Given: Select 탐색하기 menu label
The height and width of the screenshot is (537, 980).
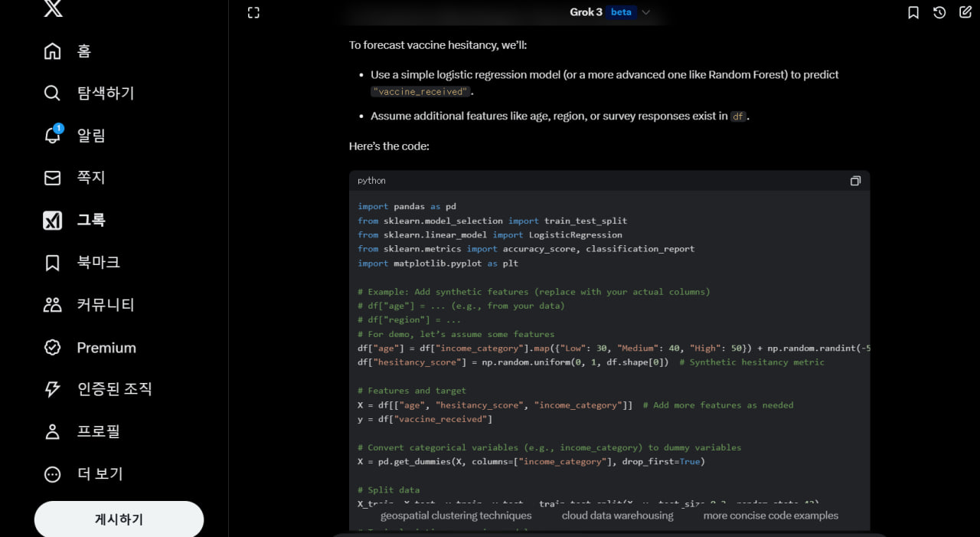Looking at the screenshot, I should point(106,93).
